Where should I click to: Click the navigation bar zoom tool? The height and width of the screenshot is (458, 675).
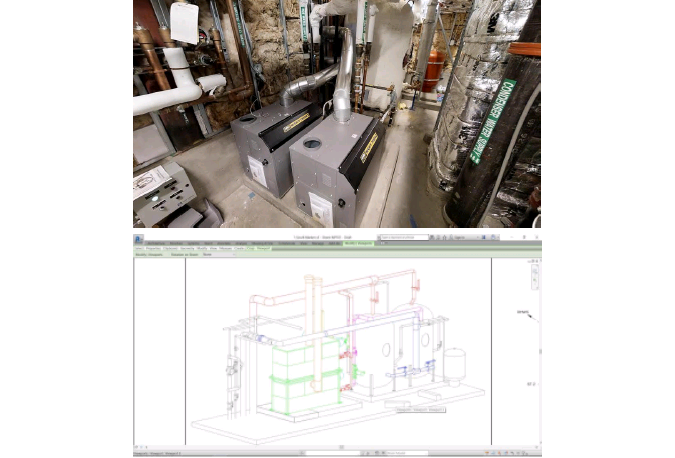point(535,281)
